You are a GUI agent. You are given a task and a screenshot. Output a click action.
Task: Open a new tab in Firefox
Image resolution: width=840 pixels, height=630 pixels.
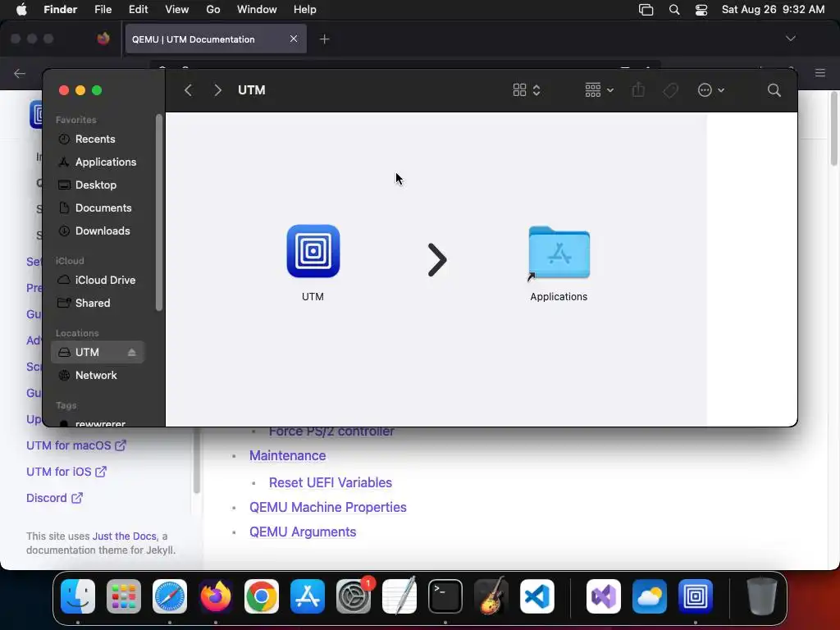(324, 39)
